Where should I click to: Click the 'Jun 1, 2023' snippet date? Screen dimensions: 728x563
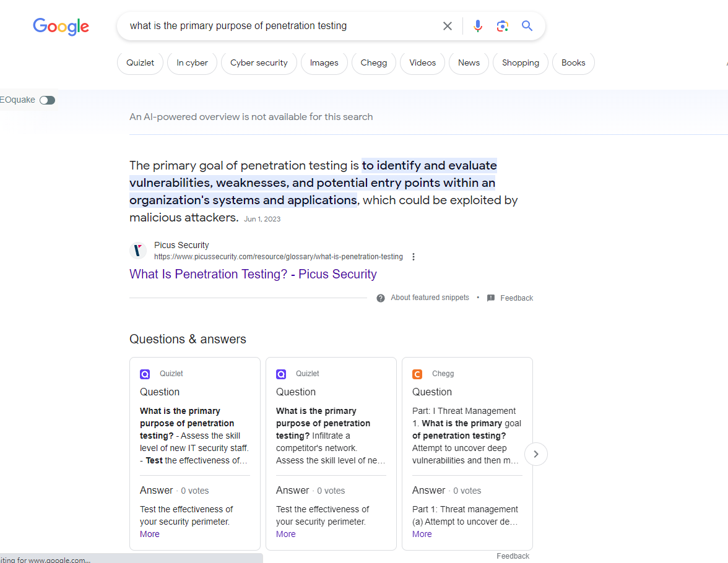click(x=262, y=219)
